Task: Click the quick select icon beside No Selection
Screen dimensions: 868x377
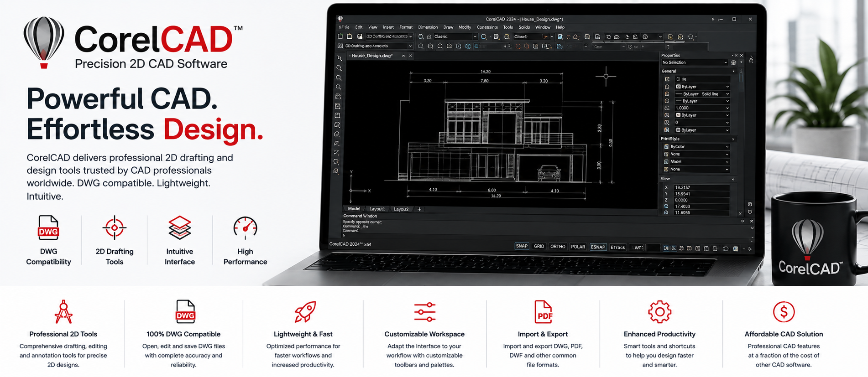Action: click(733, 62)
